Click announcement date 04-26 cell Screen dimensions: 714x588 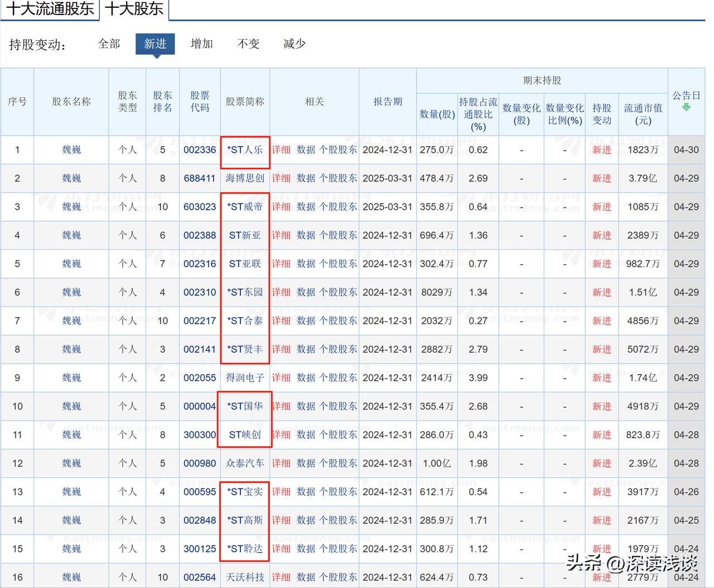pos(686,491)
